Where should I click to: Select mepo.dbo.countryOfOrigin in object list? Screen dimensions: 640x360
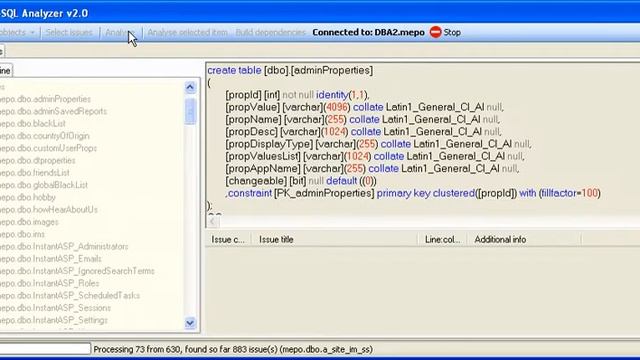tap(44, 136)
